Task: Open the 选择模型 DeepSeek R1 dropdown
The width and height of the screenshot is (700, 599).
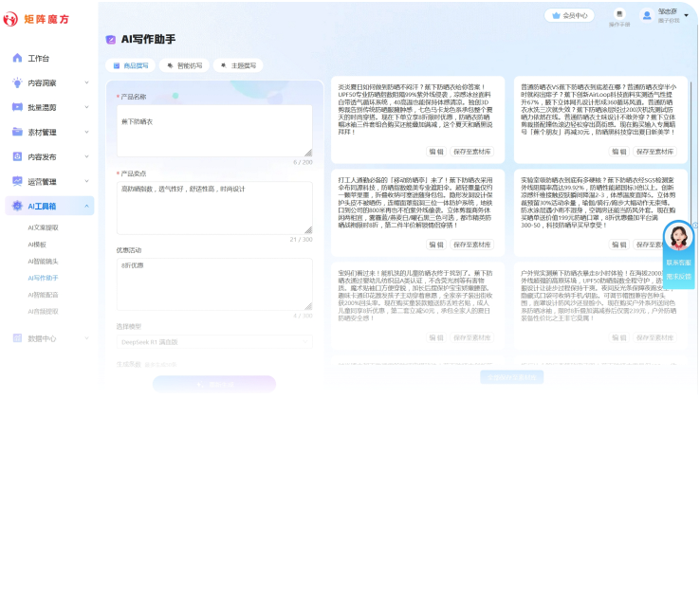Action: [213, 341]
